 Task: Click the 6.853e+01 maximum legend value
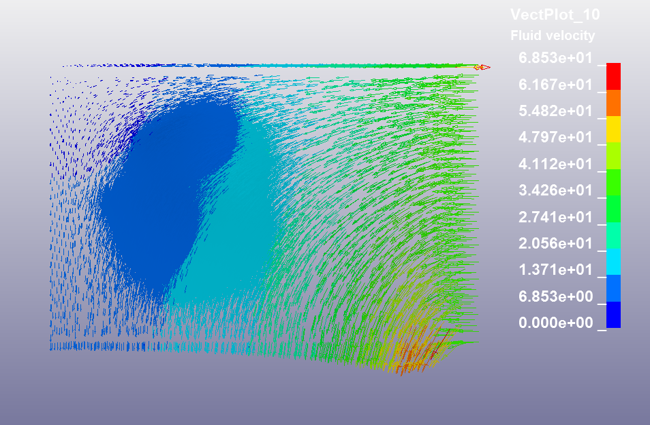[555, 58]
